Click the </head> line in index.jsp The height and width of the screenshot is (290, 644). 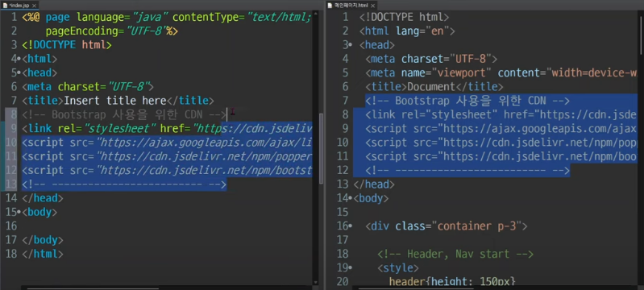(x=43, y=199)
